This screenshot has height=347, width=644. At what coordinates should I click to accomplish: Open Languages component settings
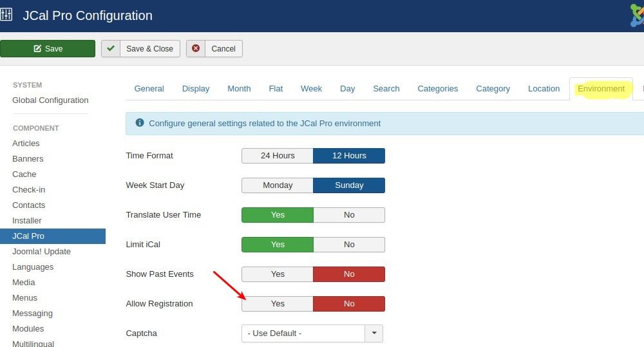(33, 267)
